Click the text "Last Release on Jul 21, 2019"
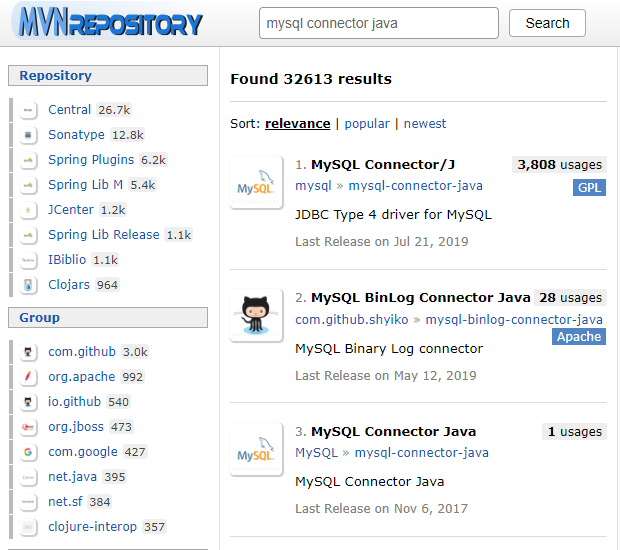The width and height of the screenshot is (620, 550). coord(382,241)
